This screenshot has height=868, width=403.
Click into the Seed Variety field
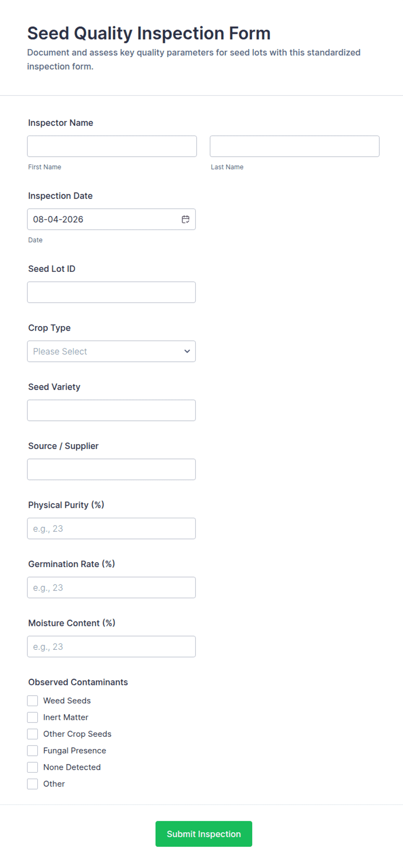click(x=111, y=410)
